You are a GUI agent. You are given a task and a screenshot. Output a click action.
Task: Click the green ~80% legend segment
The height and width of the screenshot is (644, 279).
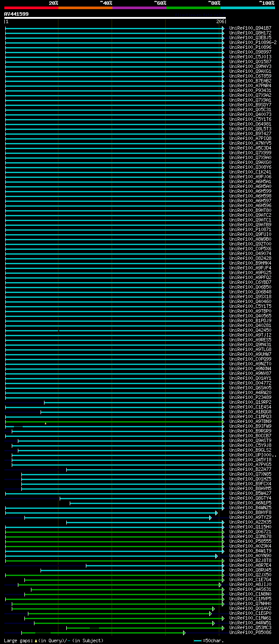pos(193,7)
